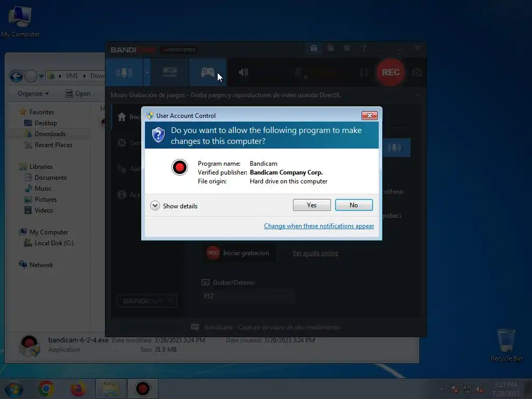Click the My Computer desktop icon
Viewport: 532px width, 399px height.
(20, 22)
